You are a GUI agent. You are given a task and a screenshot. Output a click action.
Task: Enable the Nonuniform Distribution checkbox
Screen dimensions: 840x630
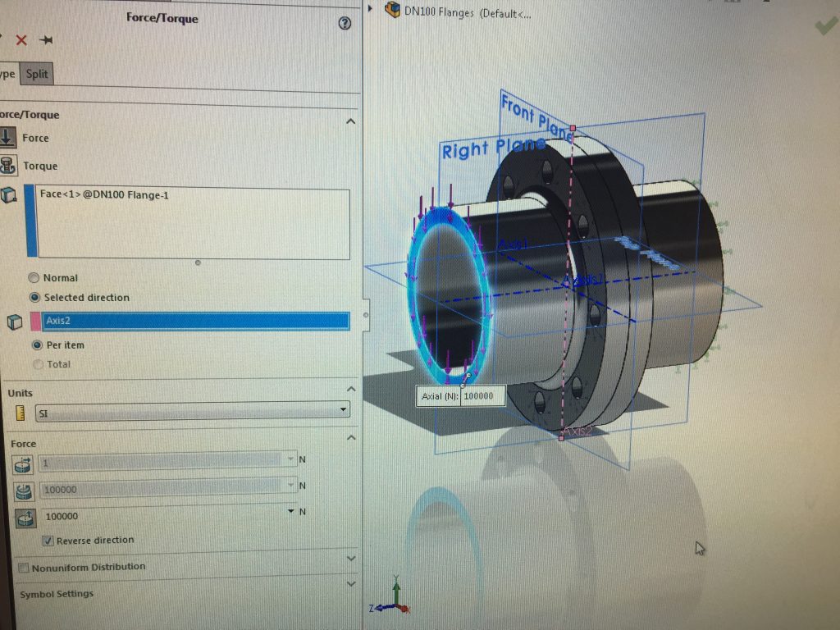tap(24, 568)
